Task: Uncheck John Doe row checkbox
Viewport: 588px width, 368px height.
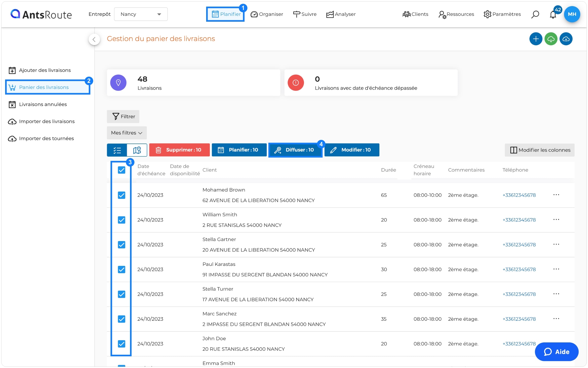Action: [122, 344]
